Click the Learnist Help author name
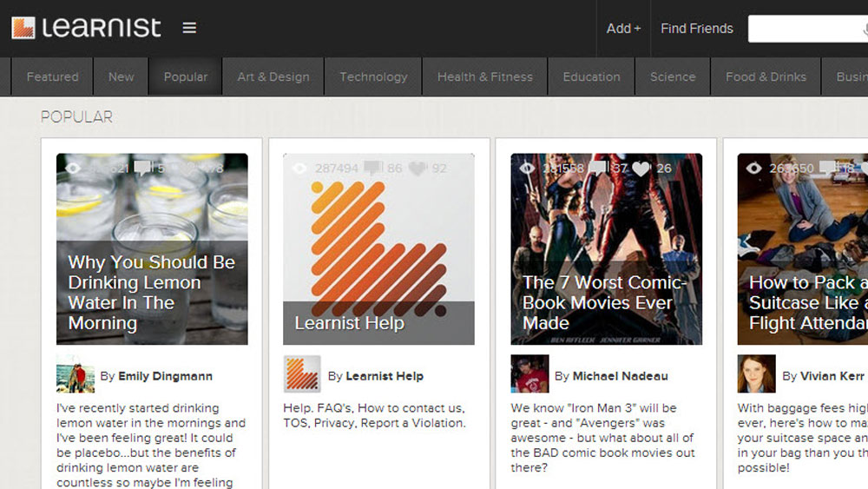 coord(384,376)
